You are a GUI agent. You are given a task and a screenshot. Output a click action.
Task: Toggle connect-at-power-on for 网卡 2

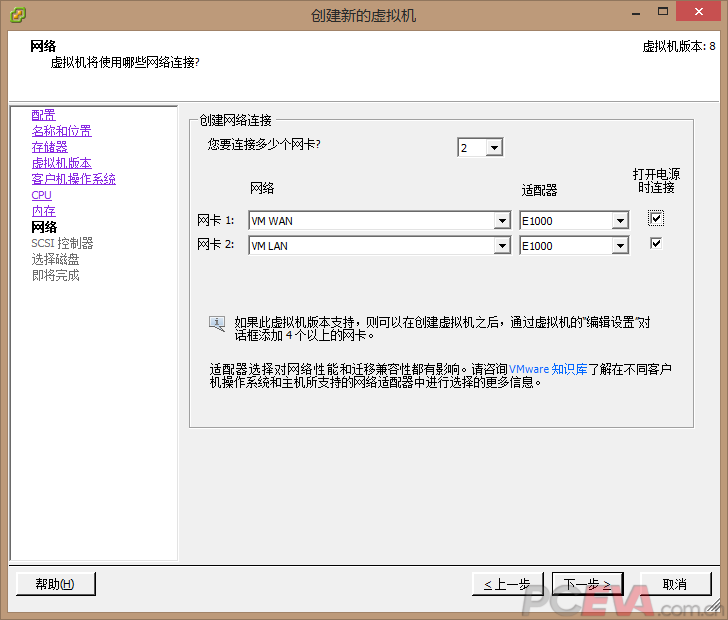point(656,243)
